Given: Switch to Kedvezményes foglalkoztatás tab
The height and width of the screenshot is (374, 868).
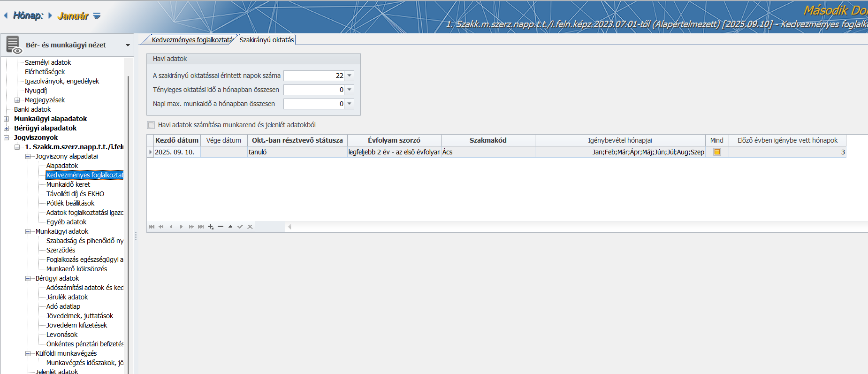Looking at the screenshot, I should pos(192,40).
